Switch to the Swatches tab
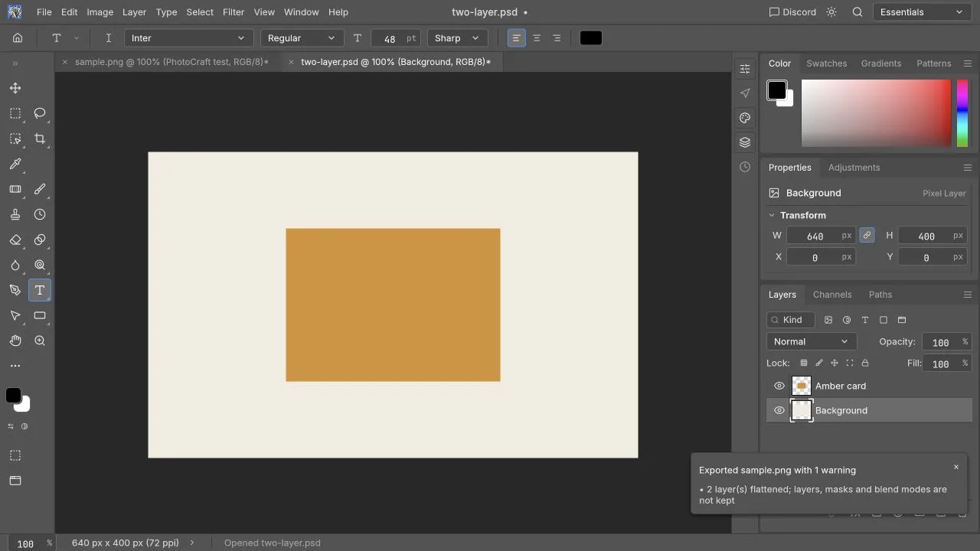980x551 pixels. coord(827,64)
